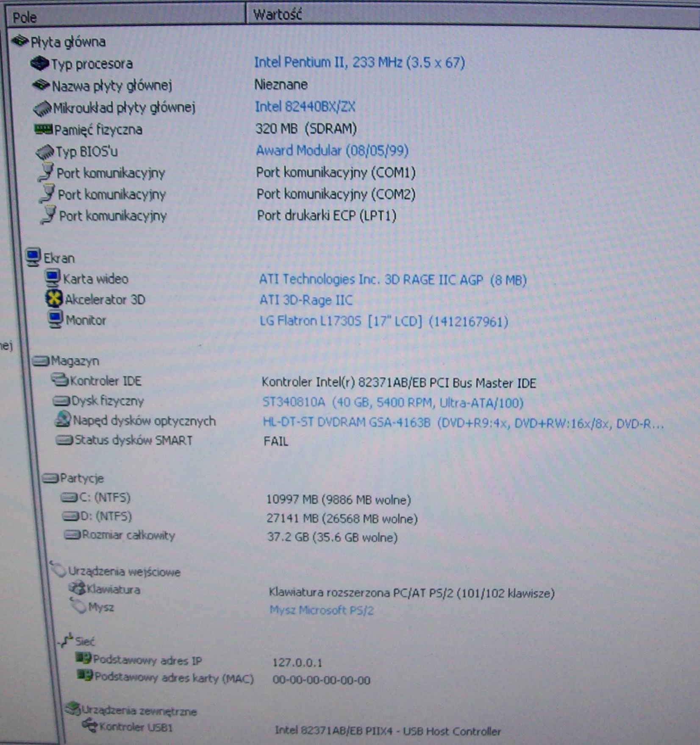
Task: Select the SMART status 'FAIL' value
Action: [276, 441]
